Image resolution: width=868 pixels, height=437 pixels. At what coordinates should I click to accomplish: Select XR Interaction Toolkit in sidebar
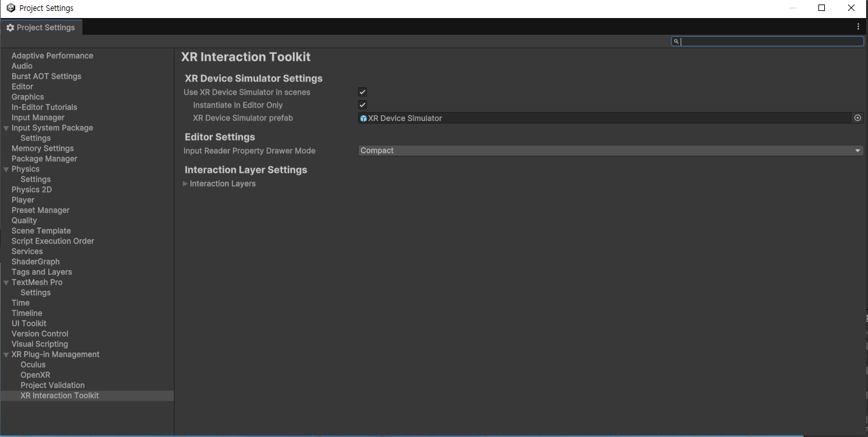60,396
